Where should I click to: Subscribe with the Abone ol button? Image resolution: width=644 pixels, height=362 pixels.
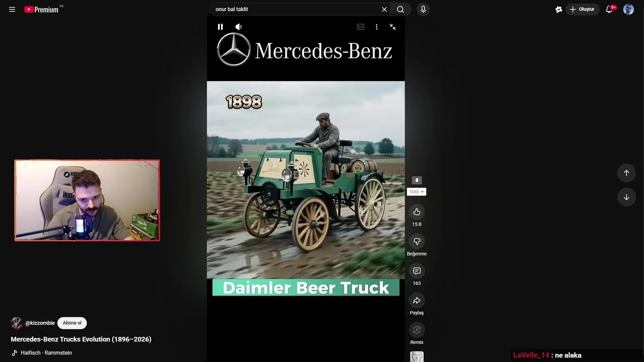(x=72, y=323)
